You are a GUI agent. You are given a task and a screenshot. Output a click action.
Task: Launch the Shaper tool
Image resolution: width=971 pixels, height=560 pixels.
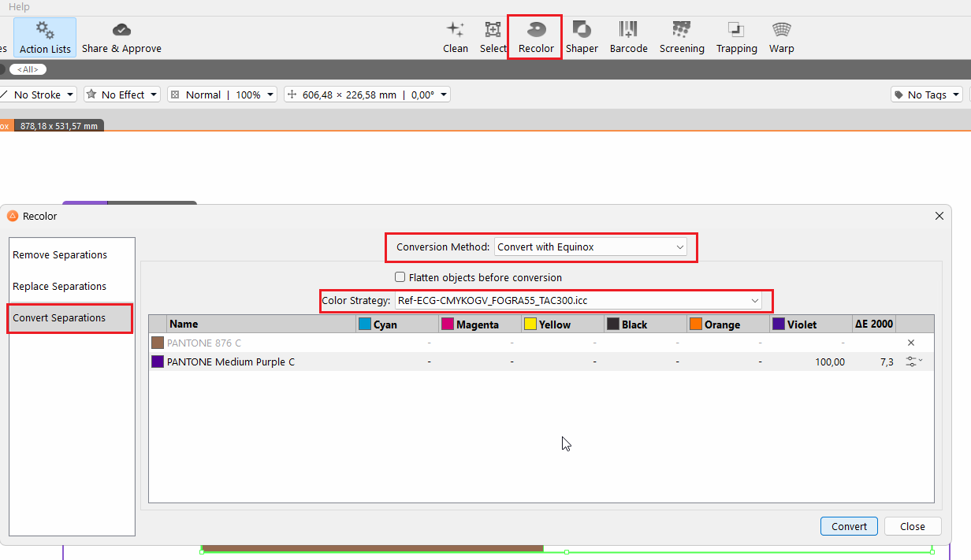582,35
